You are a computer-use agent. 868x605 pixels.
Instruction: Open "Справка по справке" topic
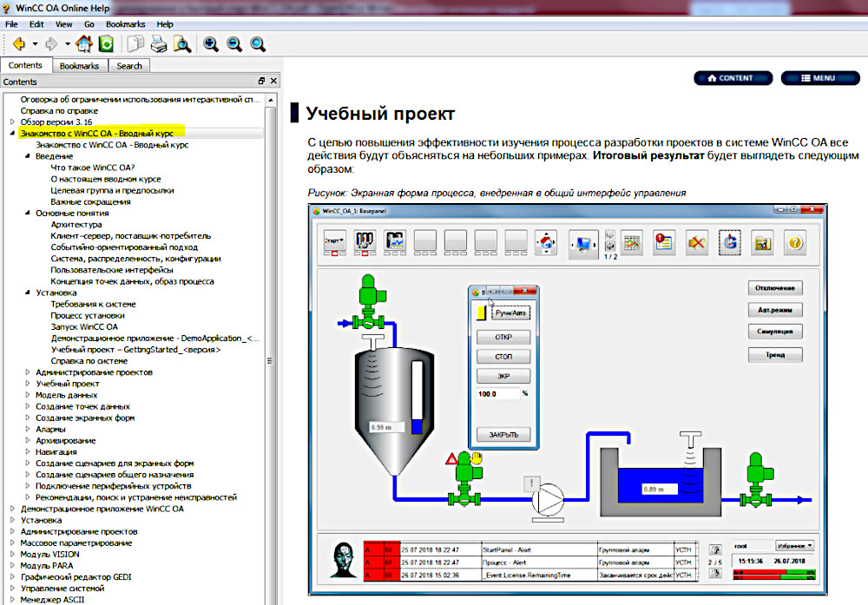59,111
